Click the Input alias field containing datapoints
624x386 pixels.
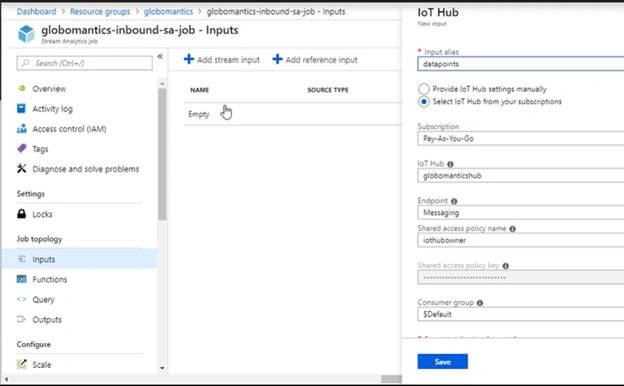(521, 64)
